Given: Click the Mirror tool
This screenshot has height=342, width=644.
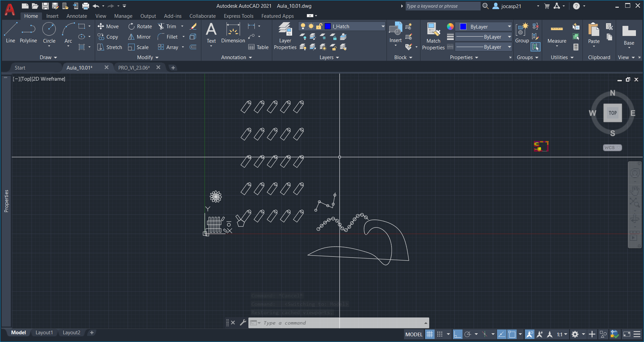Looking at the screenshot, I should coord(139,37).
